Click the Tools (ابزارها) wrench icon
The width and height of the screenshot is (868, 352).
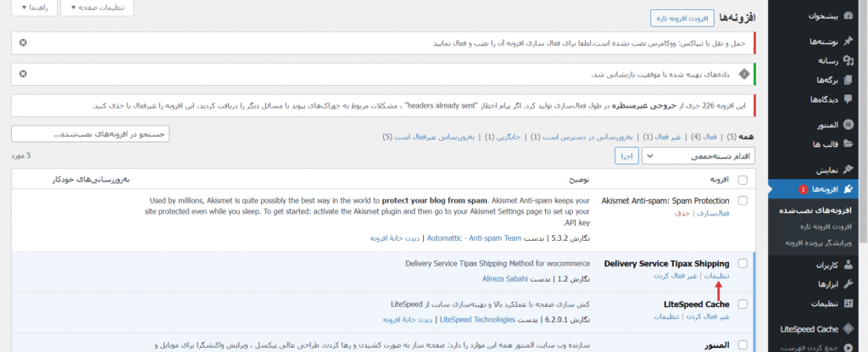848,284
